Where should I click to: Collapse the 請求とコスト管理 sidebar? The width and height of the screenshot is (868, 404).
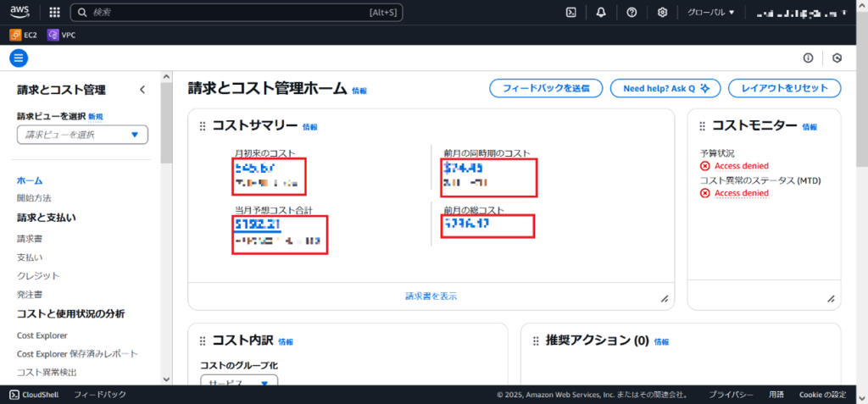pos(142,89)
